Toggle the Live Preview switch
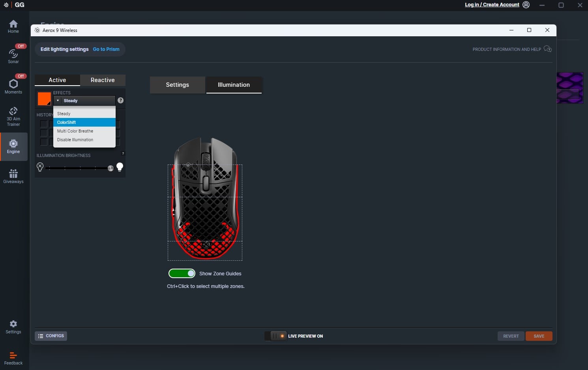The width and height of the screenshot is (588, 370). point(275,336)
